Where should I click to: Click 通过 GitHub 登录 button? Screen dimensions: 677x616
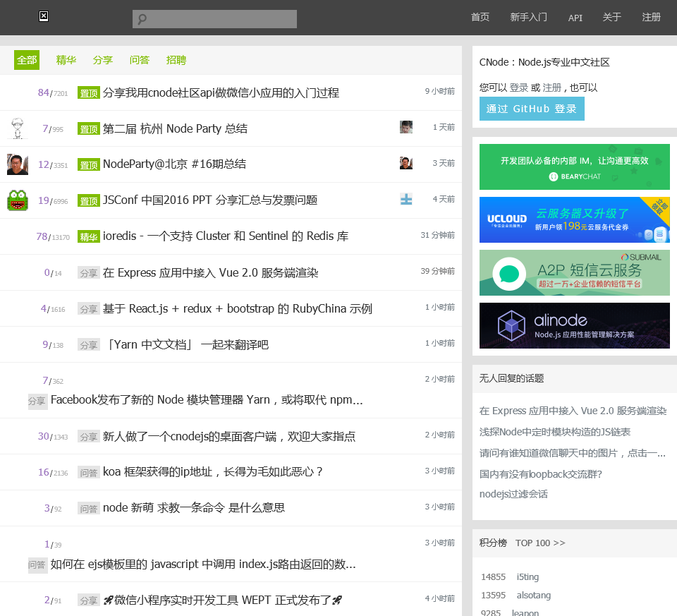tap(532, 109)
